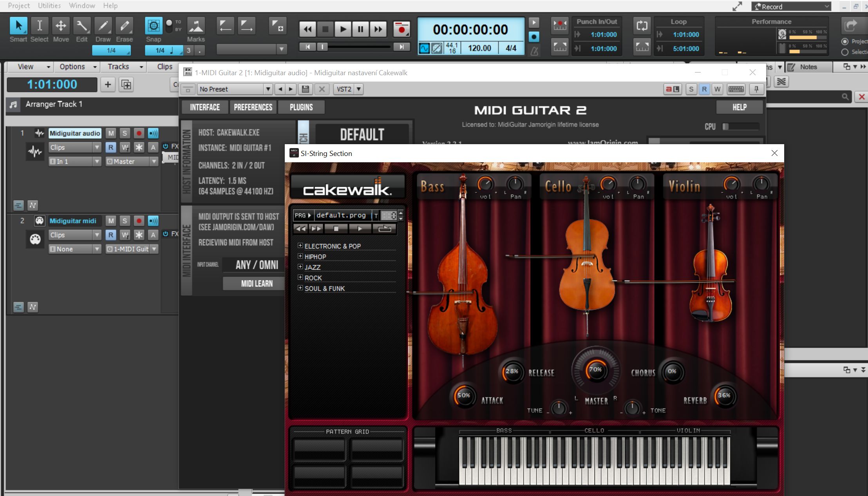Screen dimensions: 868x496
Task: Arm record on Midiguitar midi track
Action: coord(139,221)
